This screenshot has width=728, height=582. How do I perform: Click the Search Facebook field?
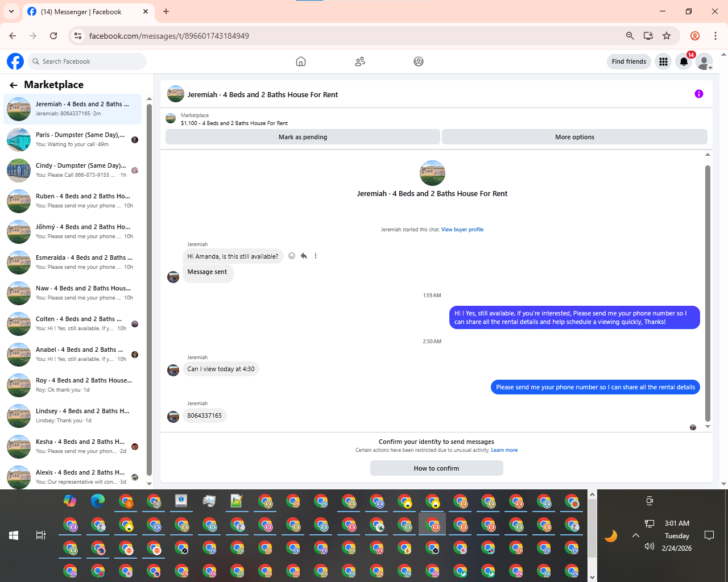(x=87, y=61)
